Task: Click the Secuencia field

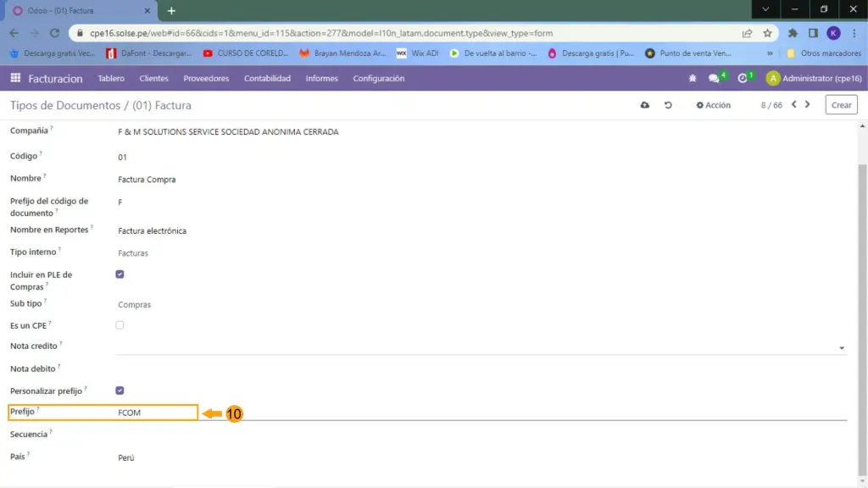Action: point(481,435)
